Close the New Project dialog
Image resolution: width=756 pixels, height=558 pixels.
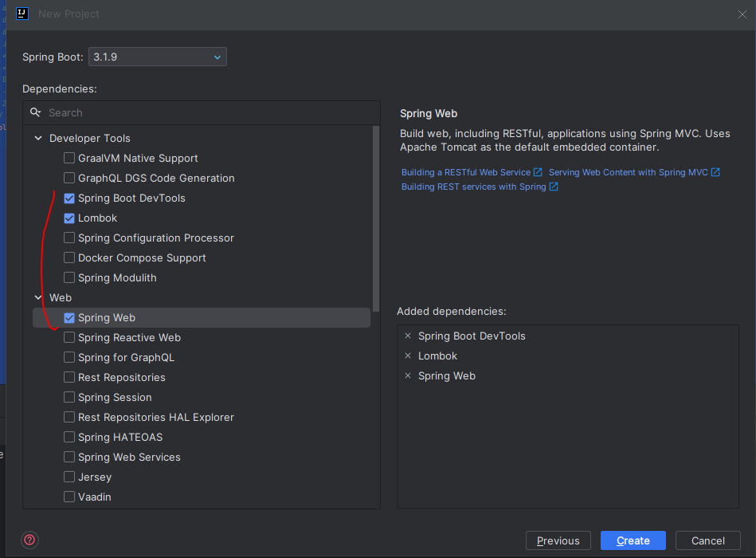point(742,14)
